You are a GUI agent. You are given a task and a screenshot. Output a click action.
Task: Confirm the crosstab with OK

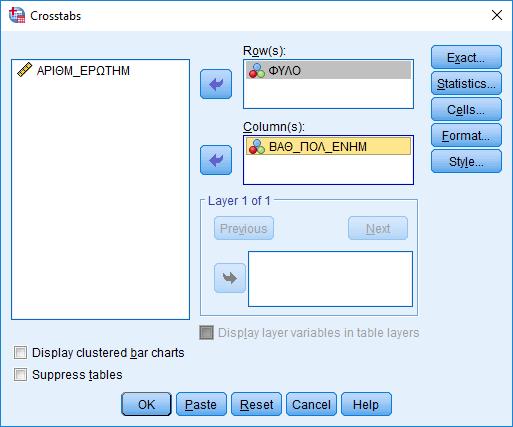tap(146, 404)
